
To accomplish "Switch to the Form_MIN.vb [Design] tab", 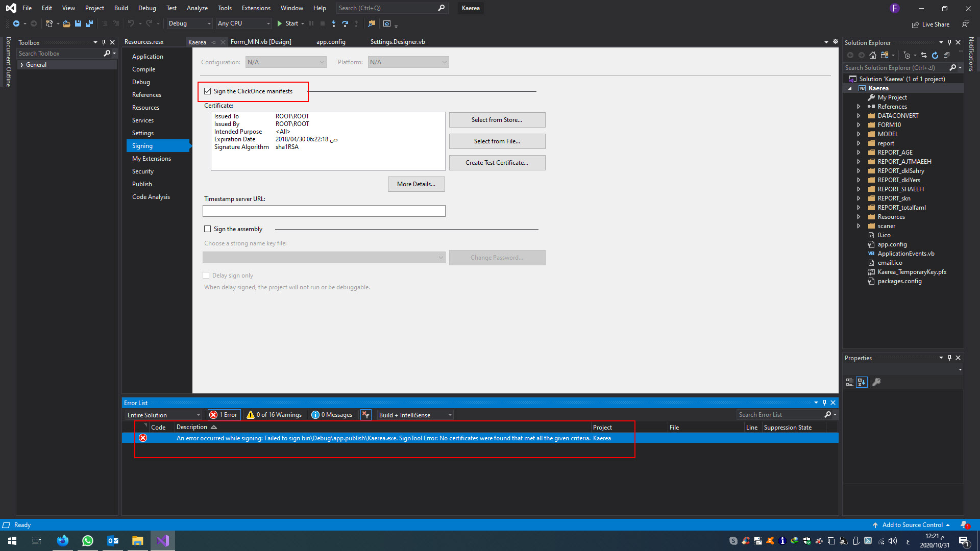I will click(261, 42).
